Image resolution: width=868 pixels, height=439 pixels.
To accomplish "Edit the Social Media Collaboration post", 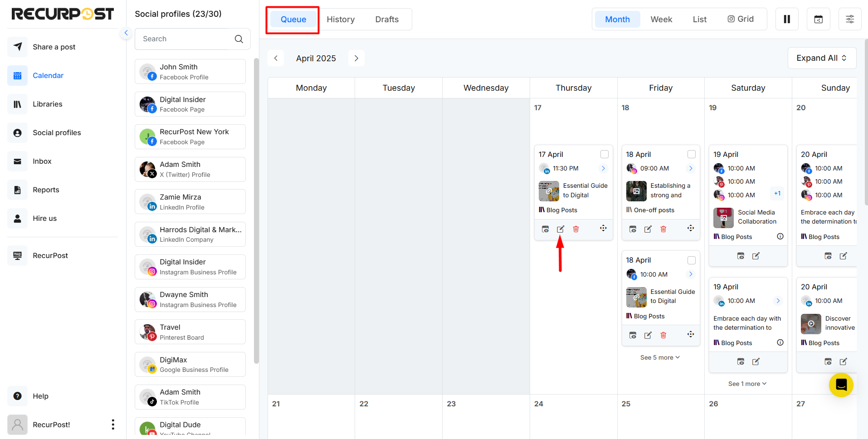I will 756,256.
